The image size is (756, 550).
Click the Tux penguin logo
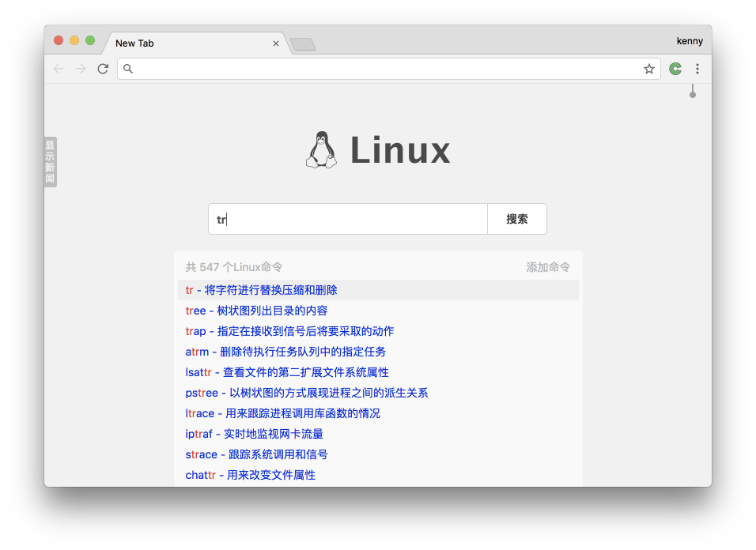pos(321,150)
